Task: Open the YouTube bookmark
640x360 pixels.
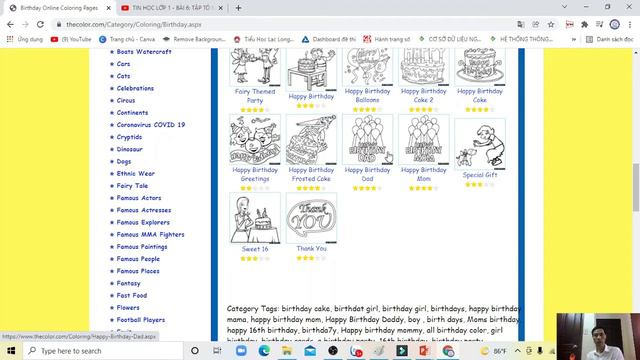Action: coord(71,39)
